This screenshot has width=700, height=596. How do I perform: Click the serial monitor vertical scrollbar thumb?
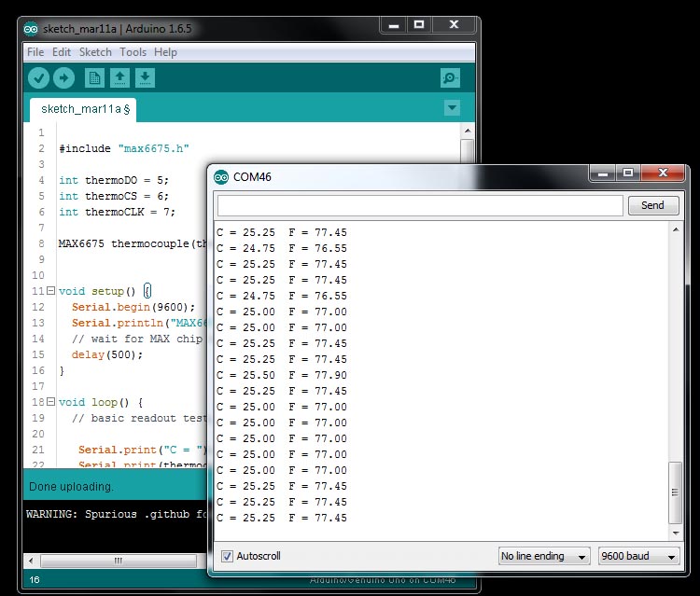click(x=676, y=492)
